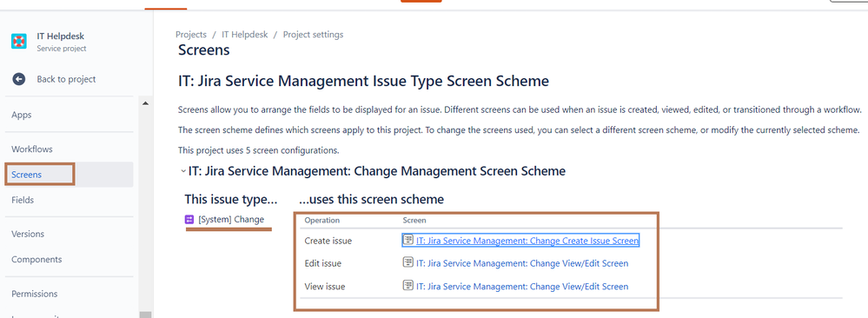868x318 pixels.
Task: Open the Change Create Issue Screen link
Action: click(527, 241)
